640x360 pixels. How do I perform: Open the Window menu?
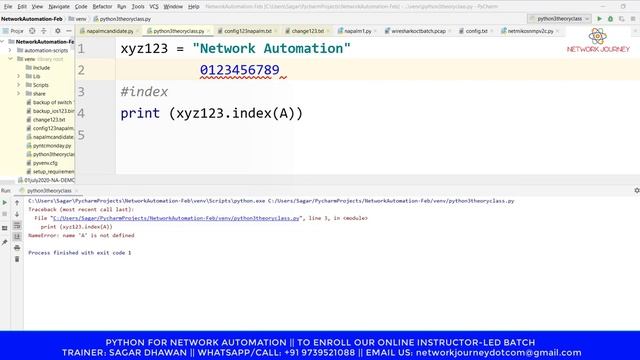click(x=173, y=7)
